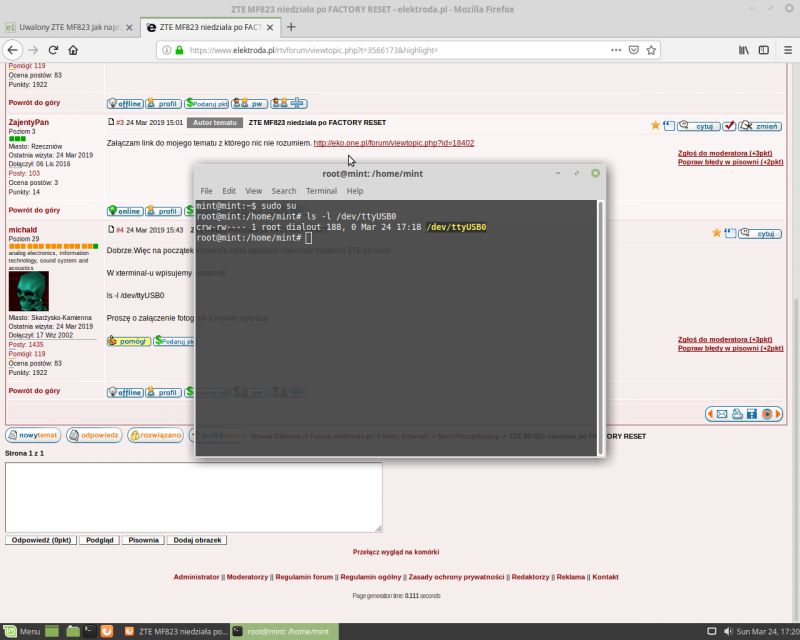Open the eko.one.pl forum link

[x=393, y=143]
